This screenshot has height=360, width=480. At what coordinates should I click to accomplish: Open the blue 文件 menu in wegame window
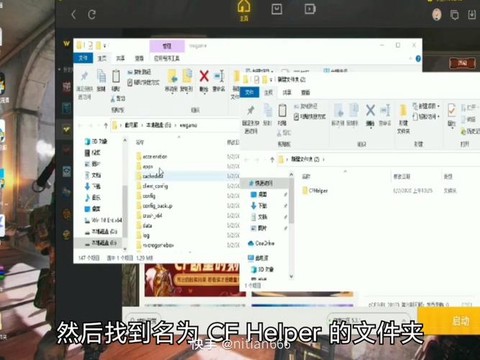tap(83, 58)
